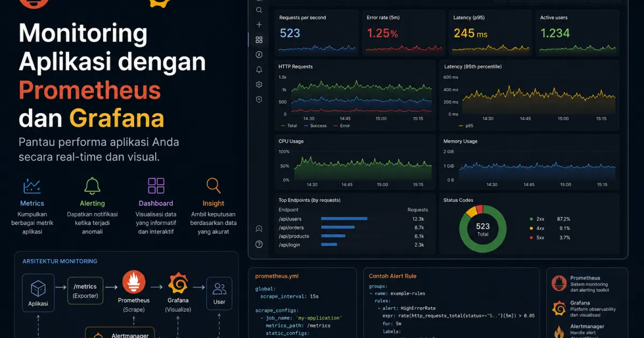The height and width of the screenshot is (338, 644).
Task: Click the green Alerting bell icon
Action: point(92,186)
